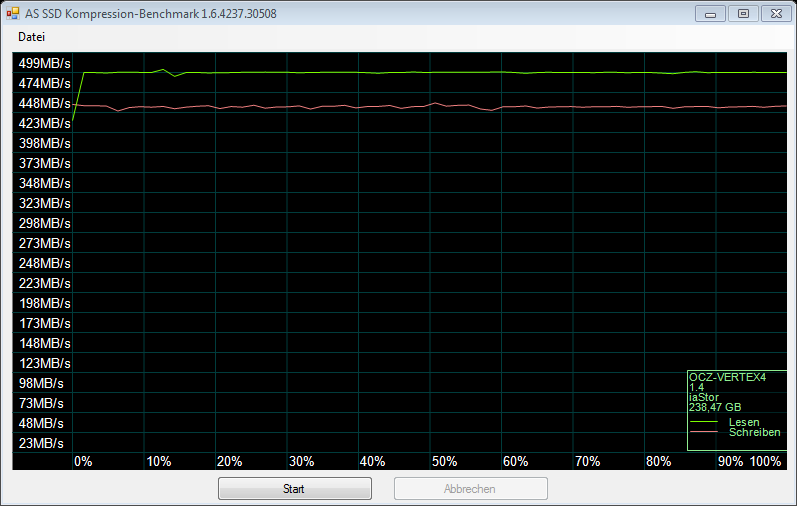
Task: Click the 1.4 firmware version in legend
Action: [696, 387]
